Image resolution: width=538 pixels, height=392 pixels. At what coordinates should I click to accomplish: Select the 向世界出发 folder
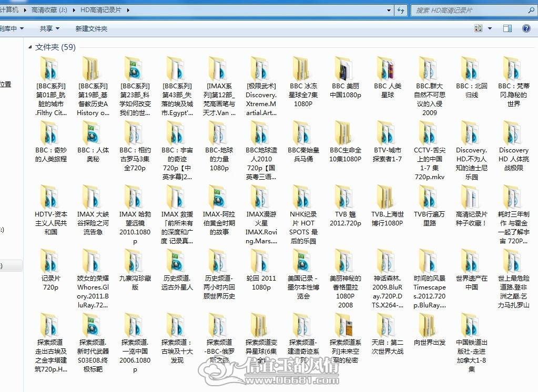coord(430,329)
